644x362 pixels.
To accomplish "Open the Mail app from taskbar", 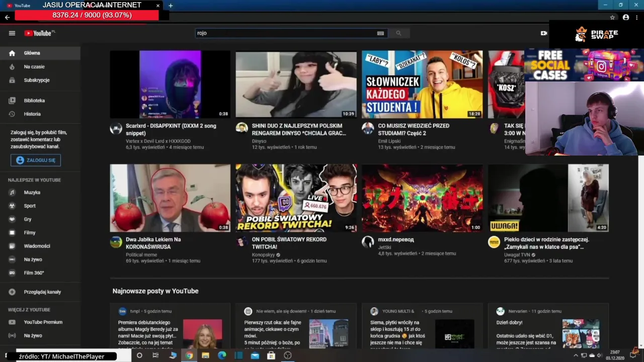I will [255, 355].
